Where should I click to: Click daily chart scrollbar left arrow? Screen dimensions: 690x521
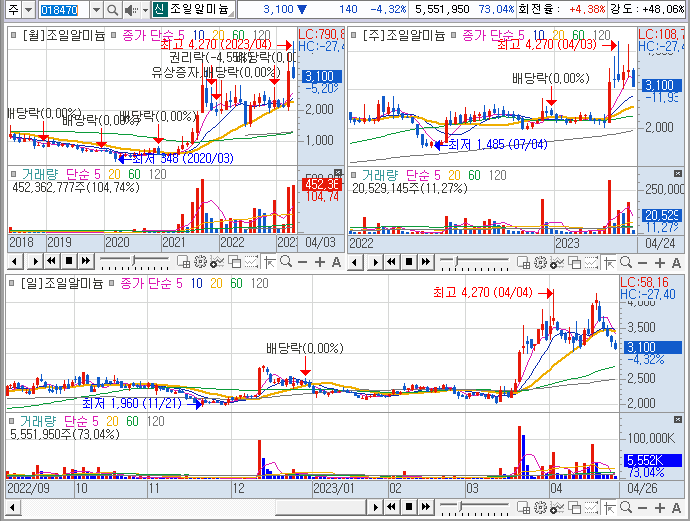pos(12,507)
